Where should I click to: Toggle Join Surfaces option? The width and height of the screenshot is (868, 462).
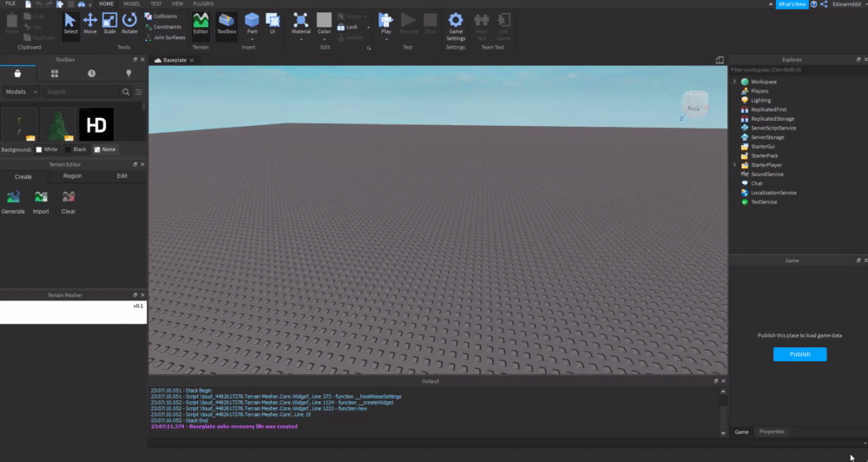(x=165, y=37)
